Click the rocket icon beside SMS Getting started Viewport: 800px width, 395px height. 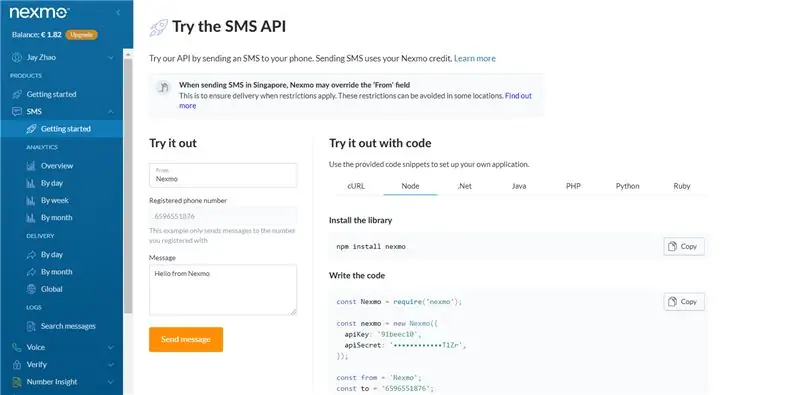tap(31, 129)
